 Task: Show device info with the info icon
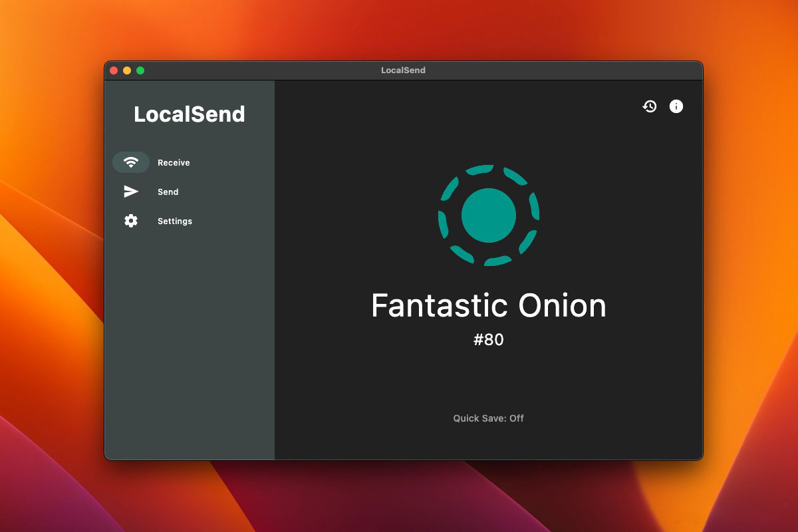(x=676, y=106)
